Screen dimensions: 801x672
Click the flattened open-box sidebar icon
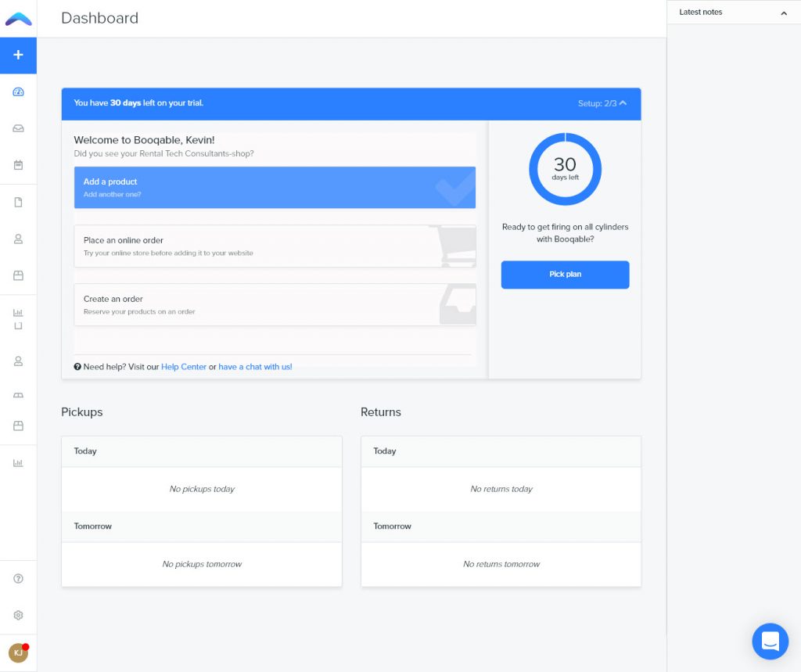(x=19, y=395)
